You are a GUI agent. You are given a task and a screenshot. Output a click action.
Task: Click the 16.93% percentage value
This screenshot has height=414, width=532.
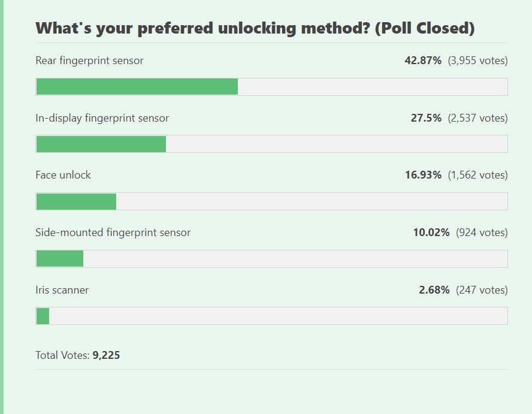(x=423, y=175)
